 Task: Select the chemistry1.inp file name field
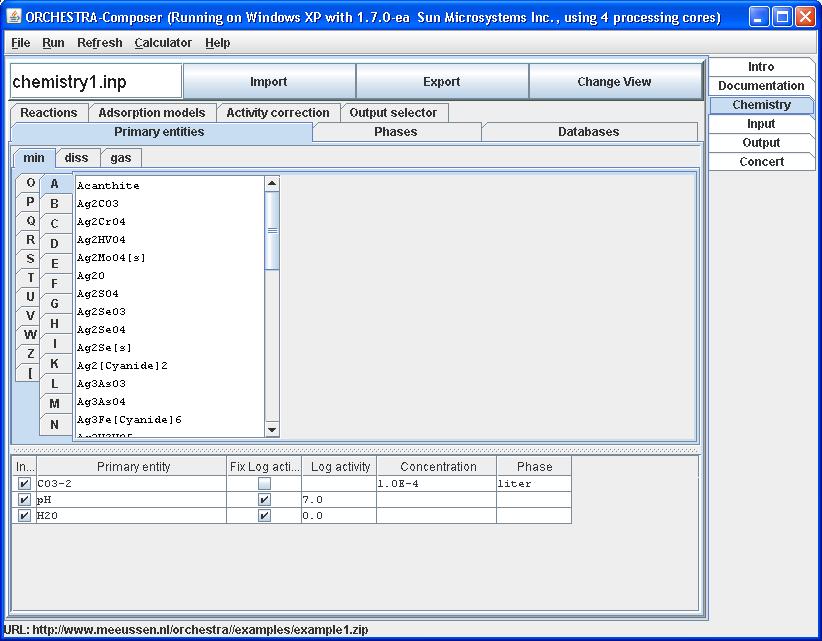tap(96, 82)
